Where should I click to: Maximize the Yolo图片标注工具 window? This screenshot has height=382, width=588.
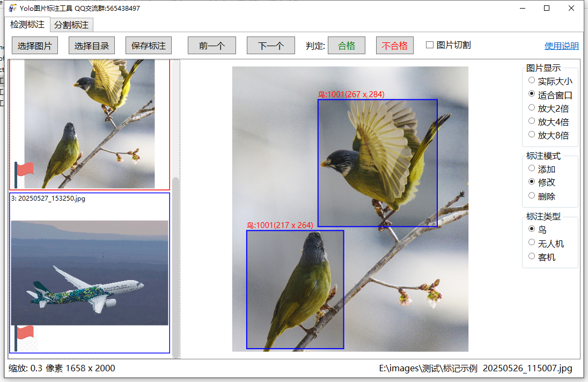[547, 8]
